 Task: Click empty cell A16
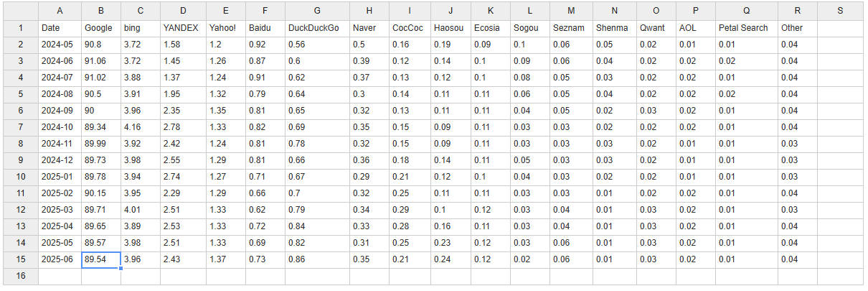tap(60, 276)
